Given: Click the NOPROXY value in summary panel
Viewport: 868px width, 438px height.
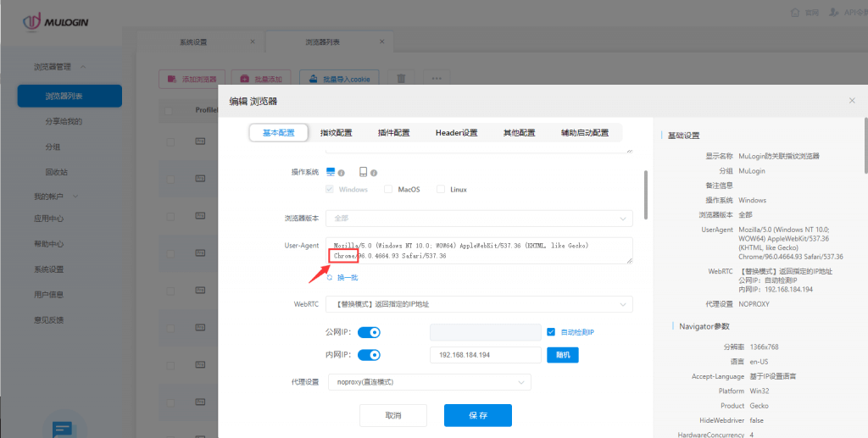Looking at the screenshot, I should tap(754, 304).
